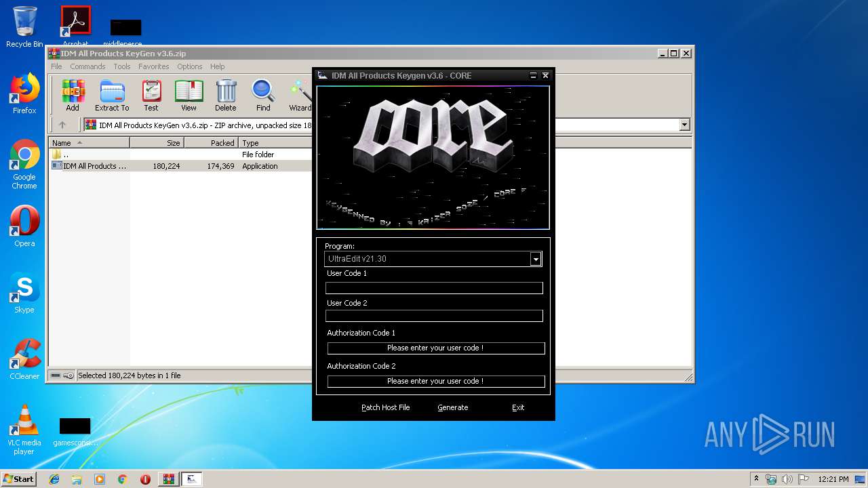Screen dimensions: 868x488
Task: Open the Commands menu
Action: click(87, 66)
